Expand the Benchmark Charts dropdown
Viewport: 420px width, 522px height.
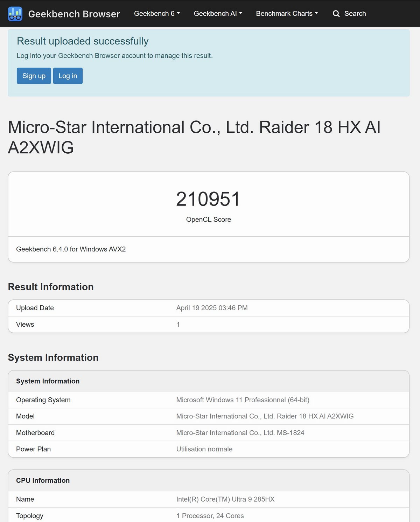click(287, 14)
